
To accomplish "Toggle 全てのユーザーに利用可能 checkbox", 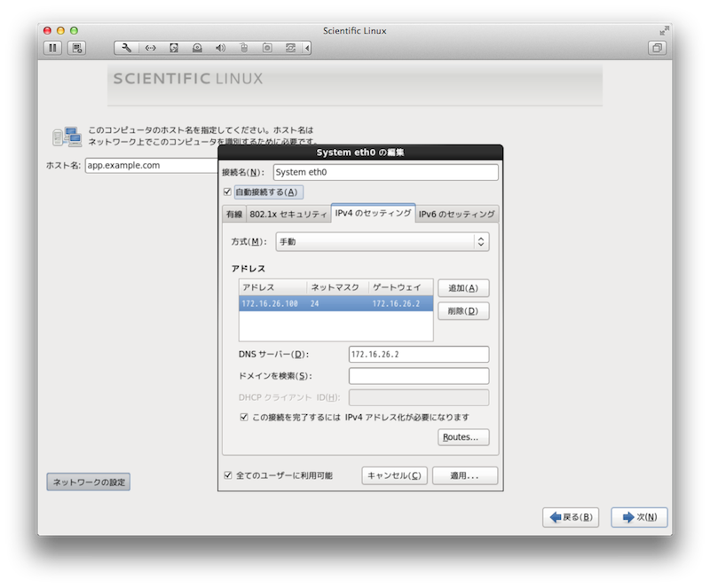I will pyautogui.click(x=228, y=475).
